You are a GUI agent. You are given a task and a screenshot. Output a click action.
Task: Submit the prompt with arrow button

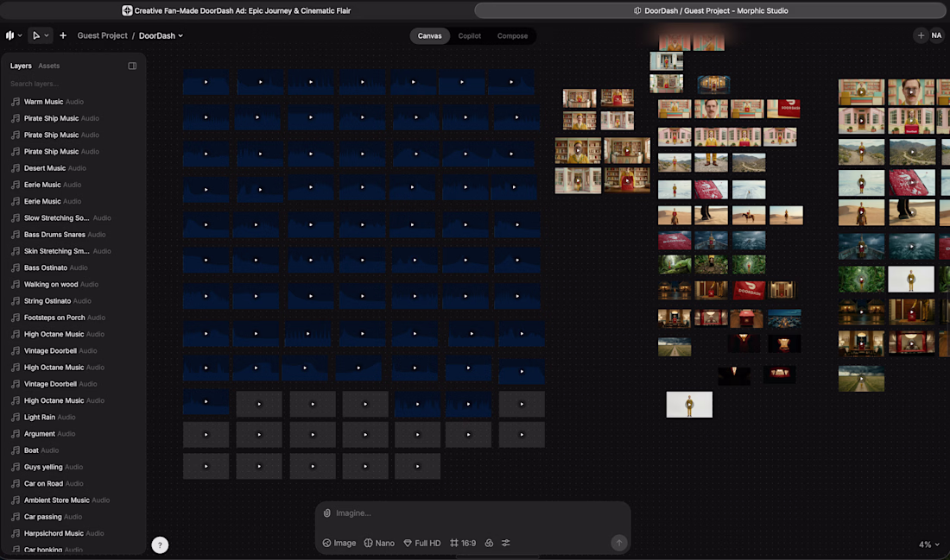(x=618, y=543)
